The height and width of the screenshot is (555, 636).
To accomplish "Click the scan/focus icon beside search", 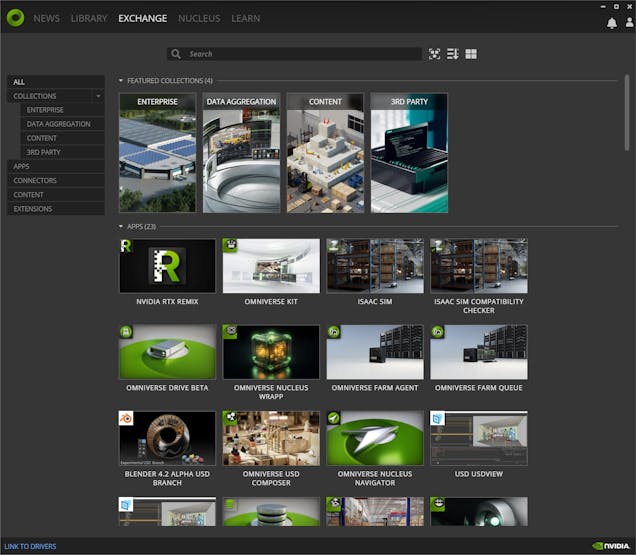I will [x=435, y=54].
